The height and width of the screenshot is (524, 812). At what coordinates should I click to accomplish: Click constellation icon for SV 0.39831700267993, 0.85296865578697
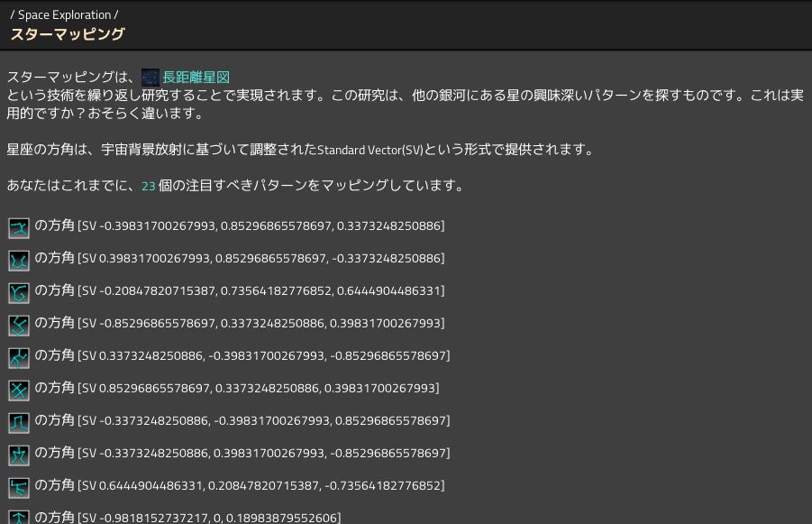19,260
